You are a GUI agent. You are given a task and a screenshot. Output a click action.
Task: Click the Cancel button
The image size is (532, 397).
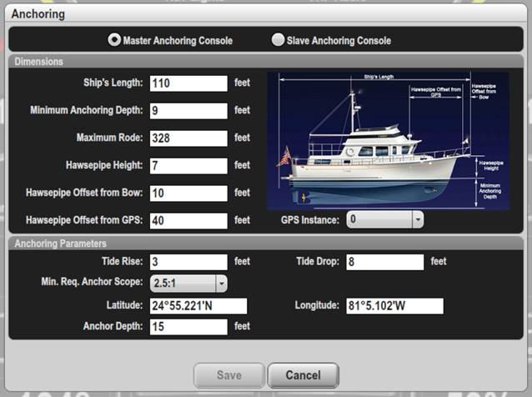304,375
